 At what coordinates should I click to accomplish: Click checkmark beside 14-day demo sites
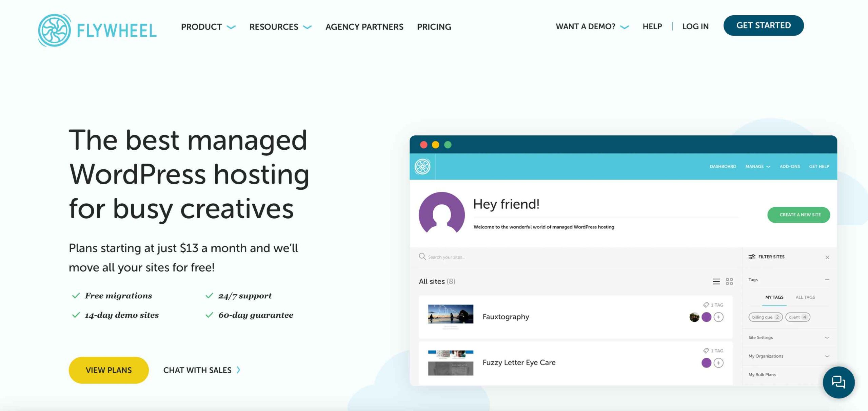(x=76, y=315)
